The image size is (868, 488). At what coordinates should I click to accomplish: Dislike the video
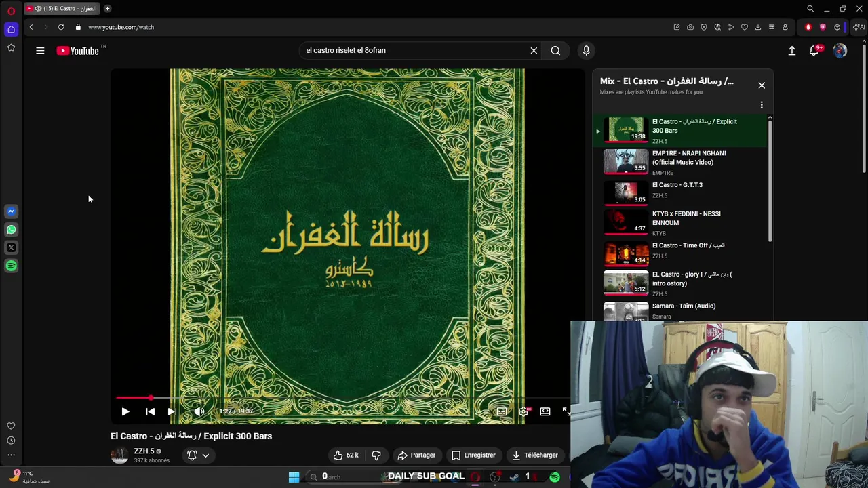[376, 455]
